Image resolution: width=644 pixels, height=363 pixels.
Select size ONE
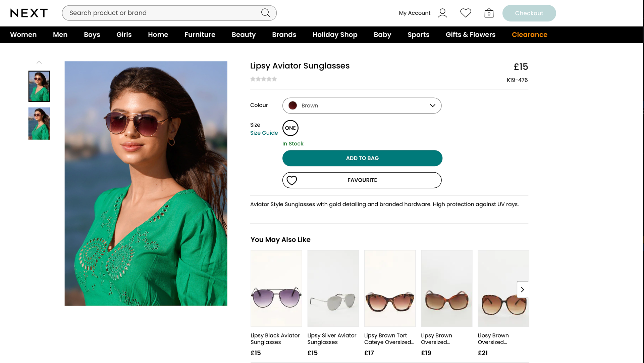coord(290,128)
